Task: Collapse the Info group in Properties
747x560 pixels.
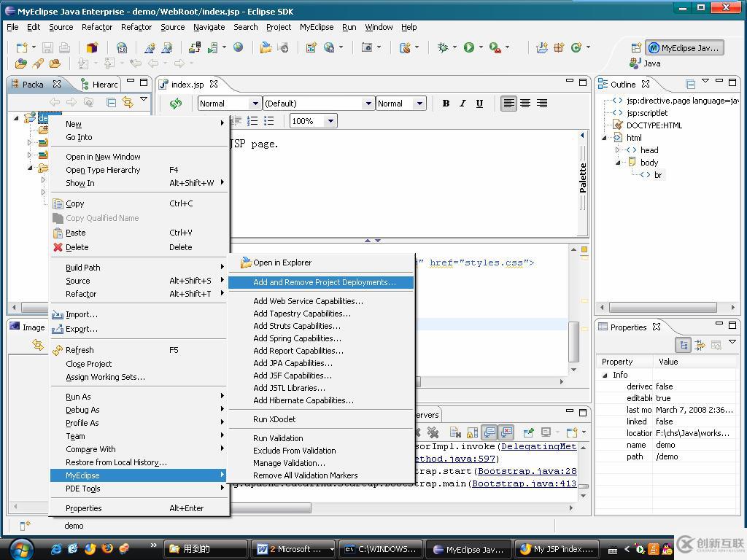Action: [605, 375]
